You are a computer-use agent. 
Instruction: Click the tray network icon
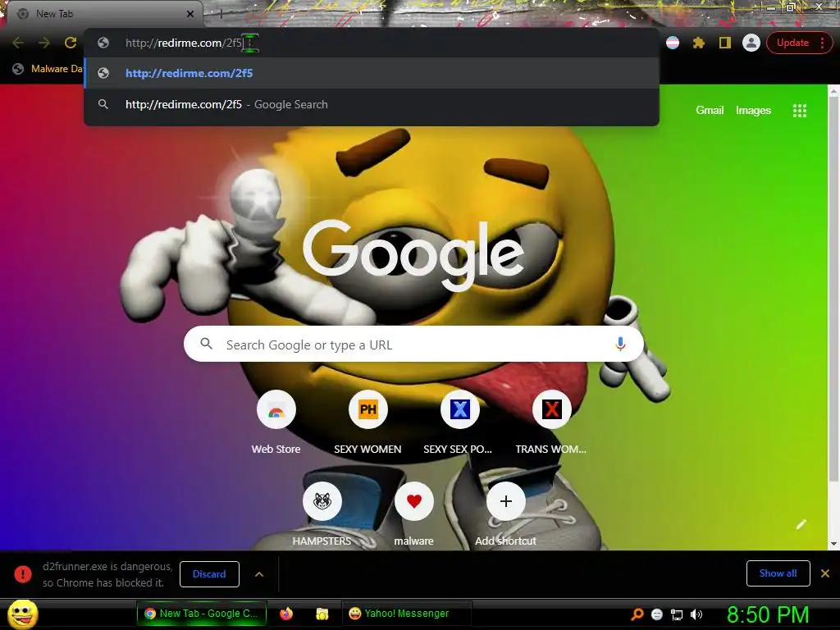pyautogui.click(x=677, y=614)
